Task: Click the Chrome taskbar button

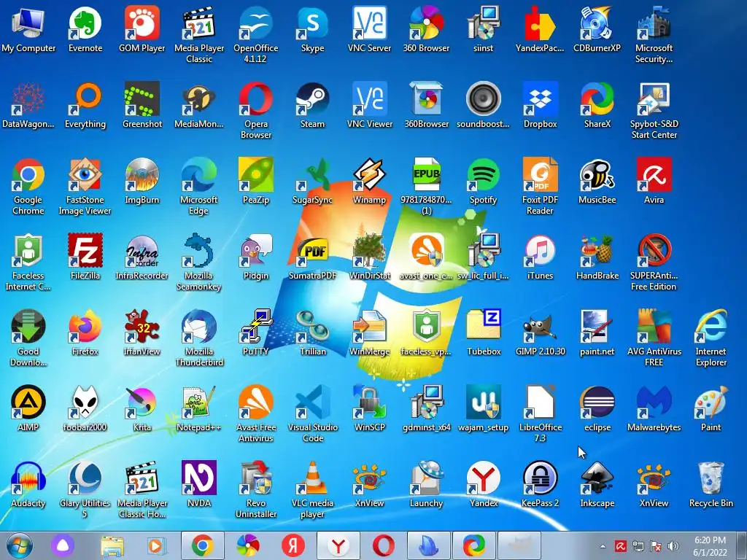Action: (203, 545)
